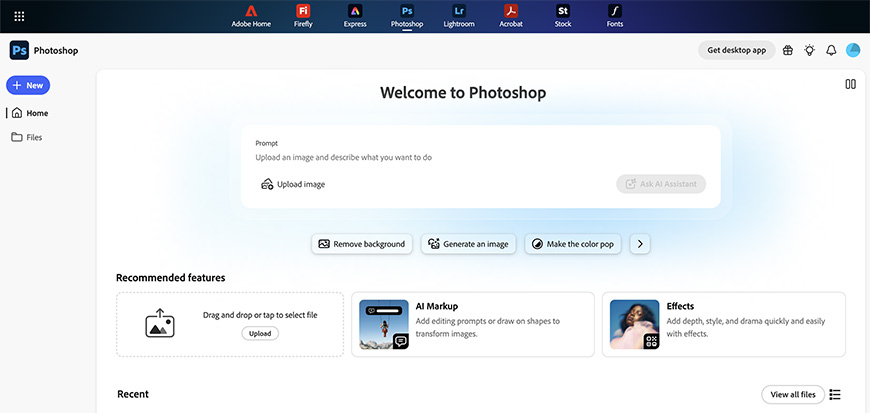Click Upload image in prompt box
The image size is (870, 413).
click(x=293, y=184)
